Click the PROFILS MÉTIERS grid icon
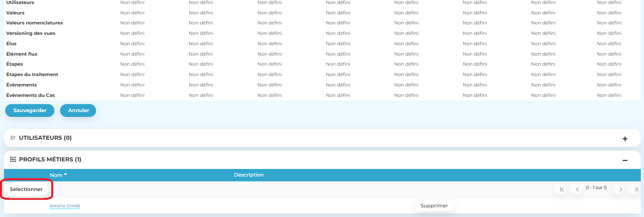This screenshot has height=217, width=644. [x=13, y=159]
